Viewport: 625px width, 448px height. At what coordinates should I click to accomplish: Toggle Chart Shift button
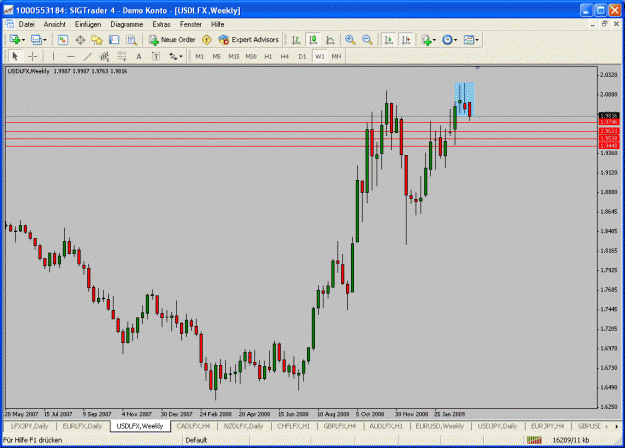tap(406, 40)
